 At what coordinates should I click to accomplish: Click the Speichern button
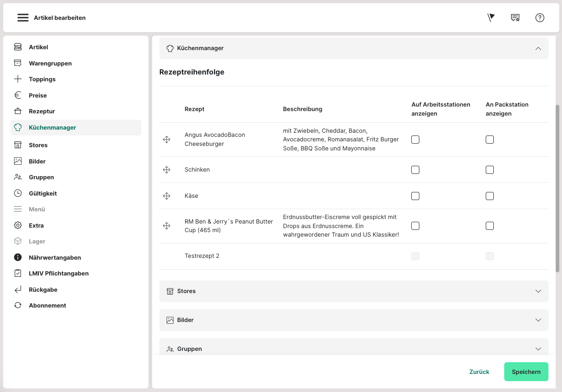[526, 372]
